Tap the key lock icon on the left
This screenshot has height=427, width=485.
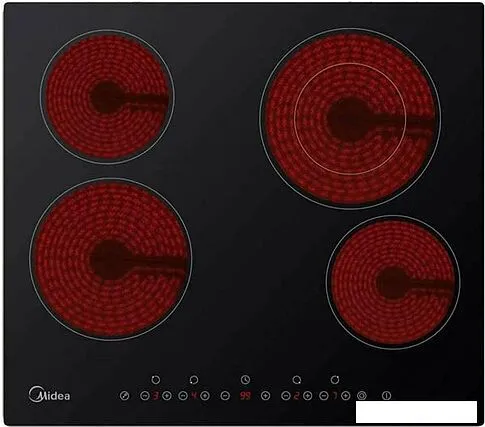point(124,396)
